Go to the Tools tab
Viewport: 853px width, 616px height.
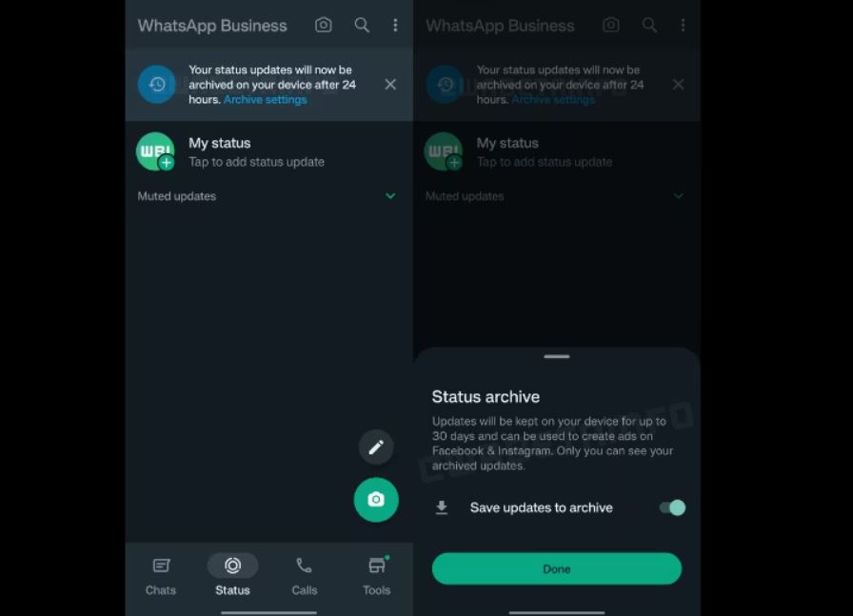coord(376,576)
